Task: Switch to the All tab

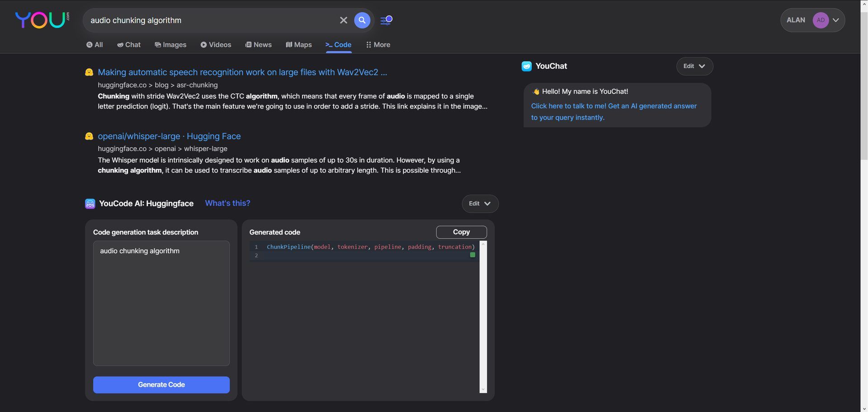Action: [94, 45]
